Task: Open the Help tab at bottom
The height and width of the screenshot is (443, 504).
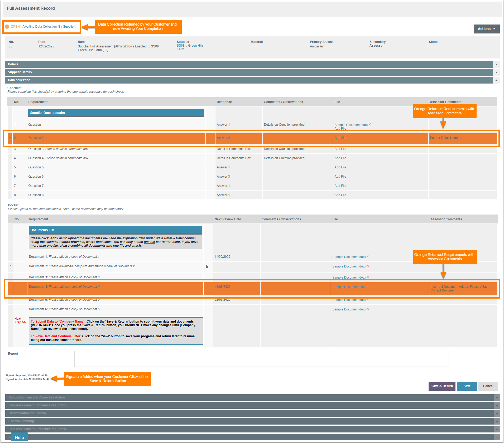Action: (19, 437)
